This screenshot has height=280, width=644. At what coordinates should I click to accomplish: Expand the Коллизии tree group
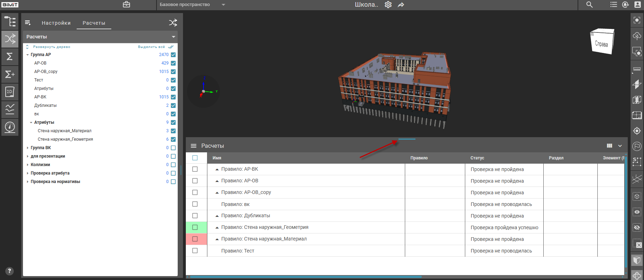pyautogui.click(x=28, y=165)
